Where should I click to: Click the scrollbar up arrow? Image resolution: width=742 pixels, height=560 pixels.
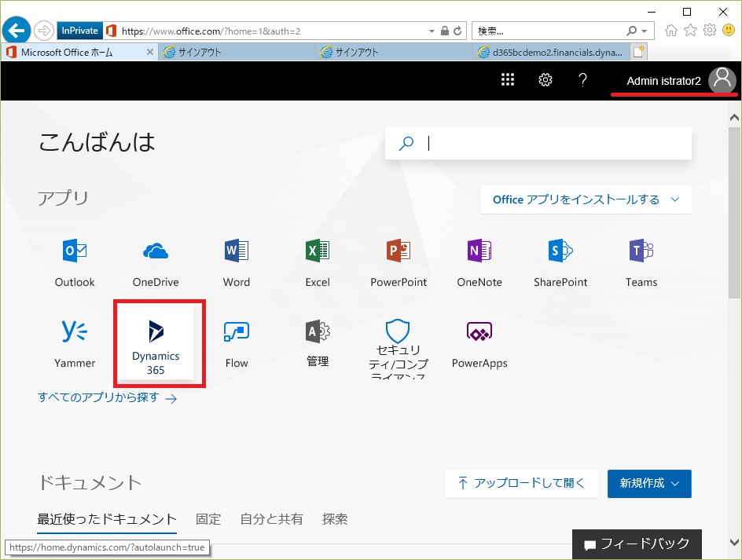(x=734, y=117)
